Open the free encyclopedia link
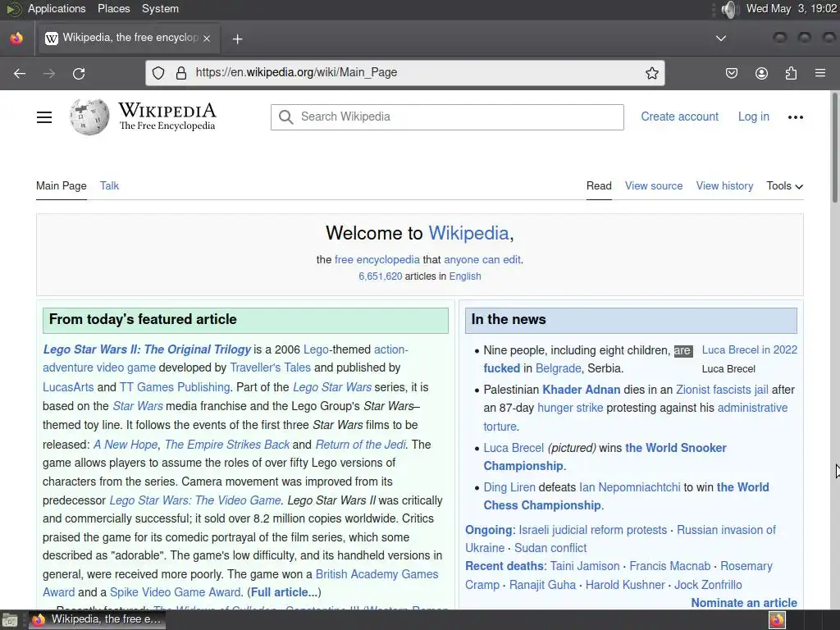 pyautogui.click(x=377, y=260)
